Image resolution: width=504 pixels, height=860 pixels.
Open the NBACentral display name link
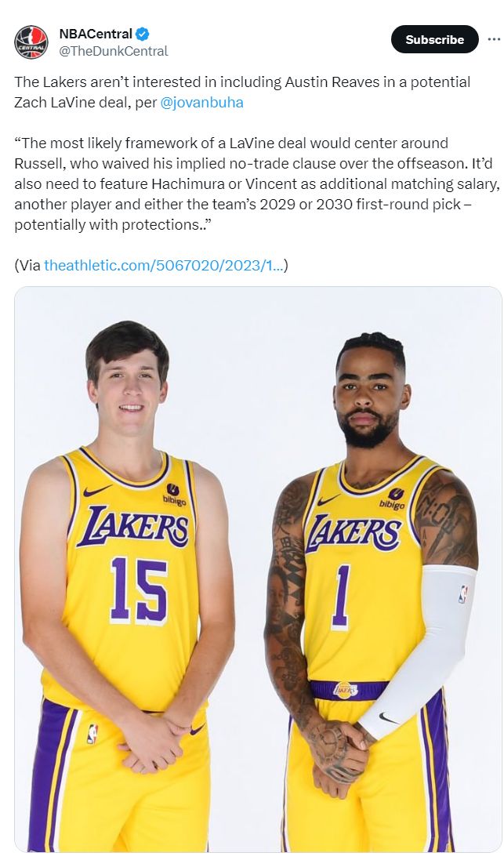[96, 34]
